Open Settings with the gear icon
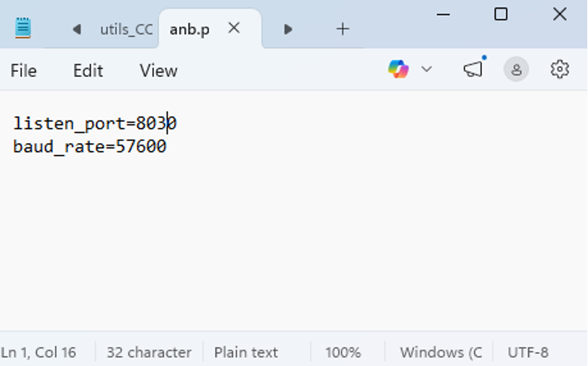588x366 pixels. tap(560, 69)
